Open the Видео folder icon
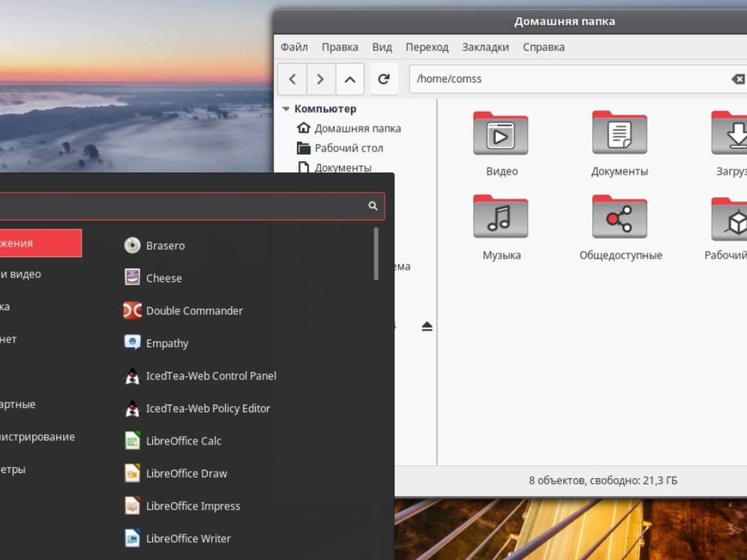747x560 pixels. (500, 135)
